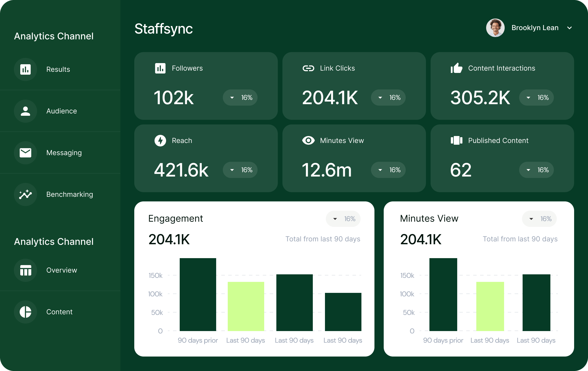The width and height of the screenshot is (588, 371).
Task: Select the Benchmarking menu label
Action: click(69, 194)
